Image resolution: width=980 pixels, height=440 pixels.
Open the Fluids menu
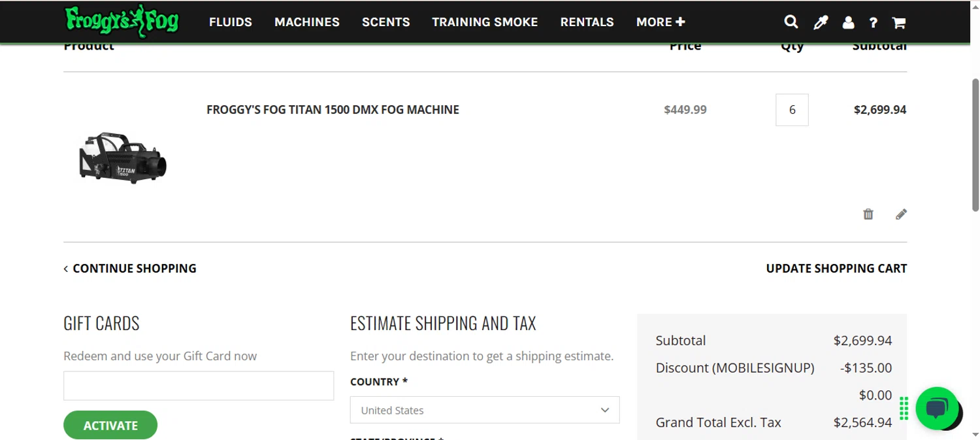click(230, 22)
